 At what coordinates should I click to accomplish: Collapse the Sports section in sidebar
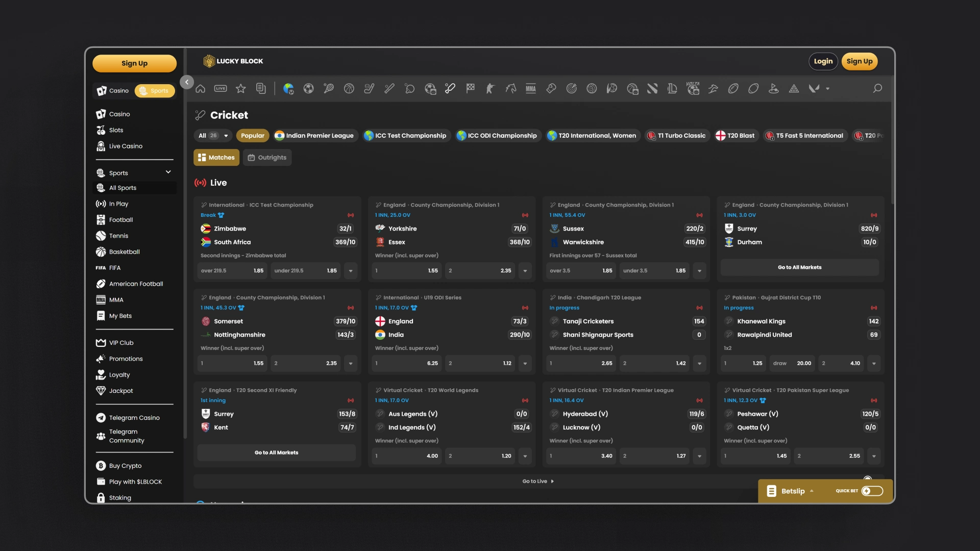tap(168, 172)
